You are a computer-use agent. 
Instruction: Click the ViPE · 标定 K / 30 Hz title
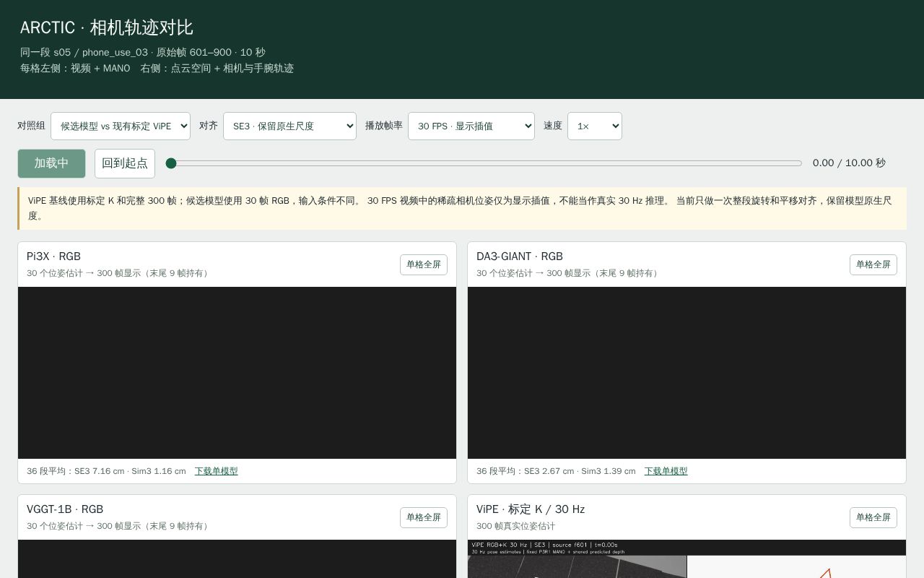tap(531, 509)
